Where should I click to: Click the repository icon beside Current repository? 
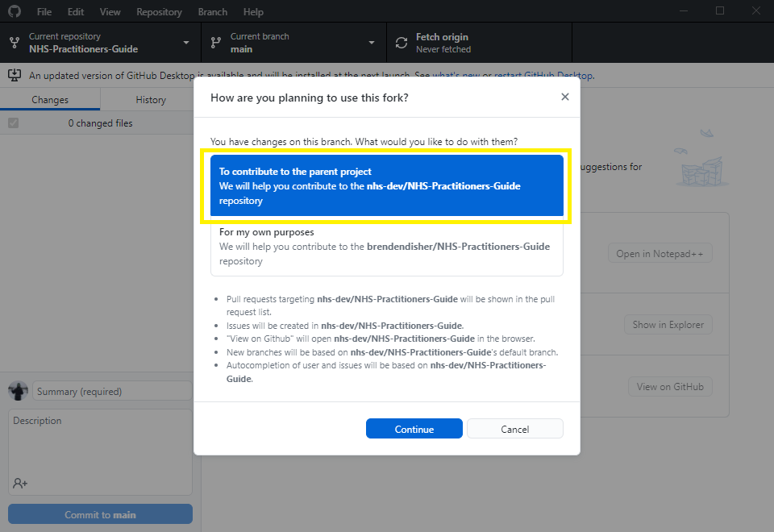(15, 43)
